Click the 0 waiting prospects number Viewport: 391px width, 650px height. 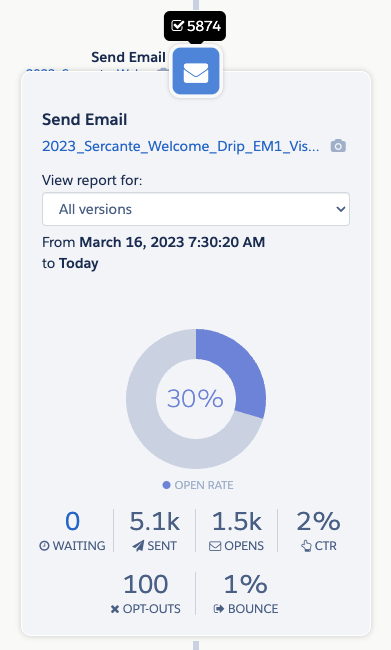click(x=72, y=521)
